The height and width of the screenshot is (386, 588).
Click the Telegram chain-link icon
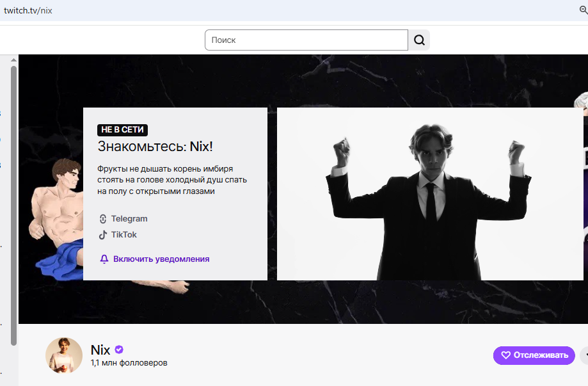pos(102,219)
